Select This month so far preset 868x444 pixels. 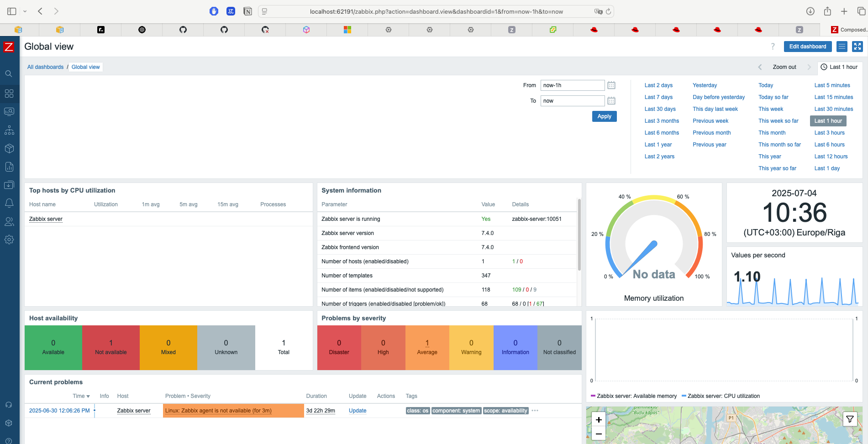(x=779, y=145)
